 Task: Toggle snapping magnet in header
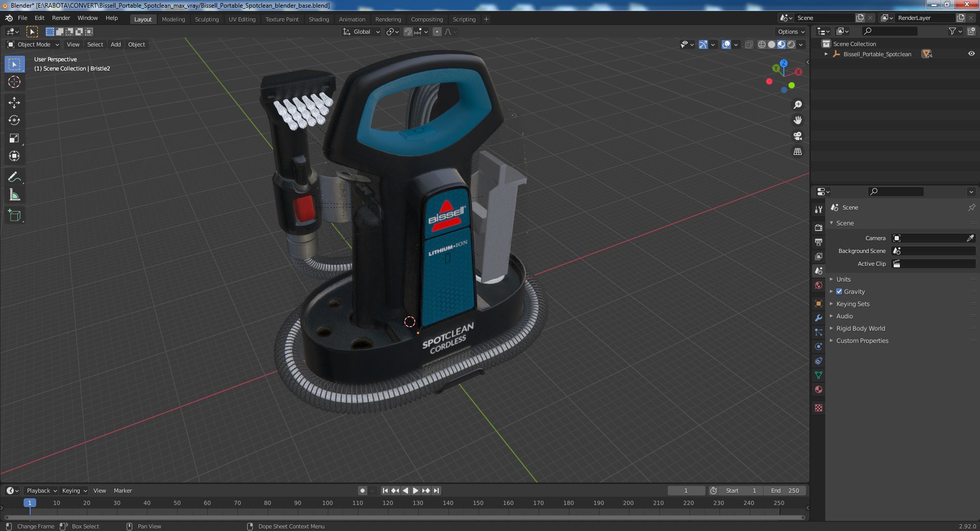pos(408,32)
